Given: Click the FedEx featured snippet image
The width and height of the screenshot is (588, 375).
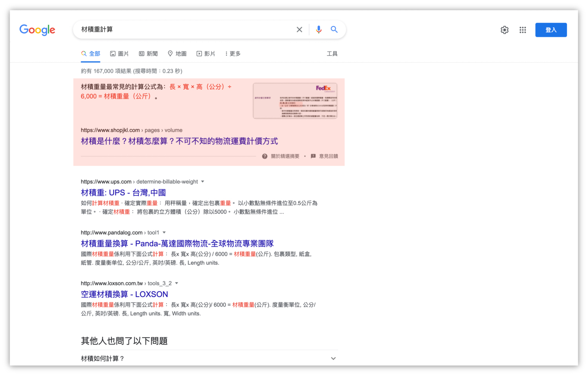Looking at the screenshot, I should [x=295, y=100].
